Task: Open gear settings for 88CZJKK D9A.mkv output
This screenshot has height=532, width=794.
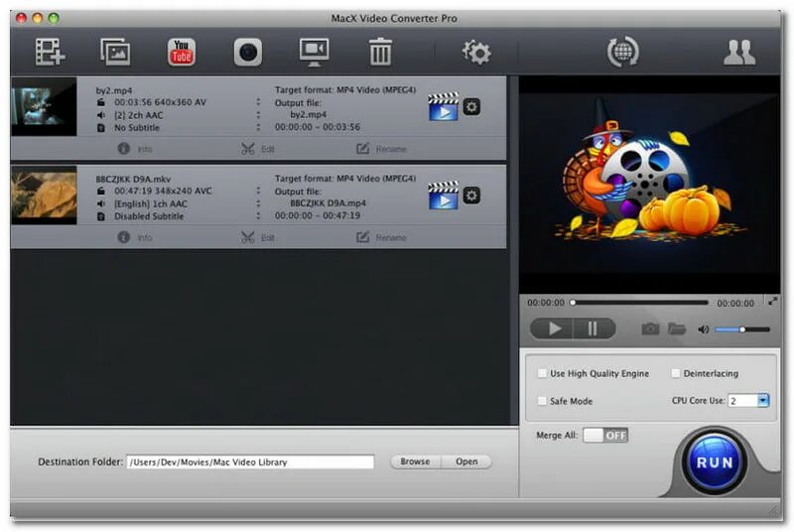Action: 471,196
